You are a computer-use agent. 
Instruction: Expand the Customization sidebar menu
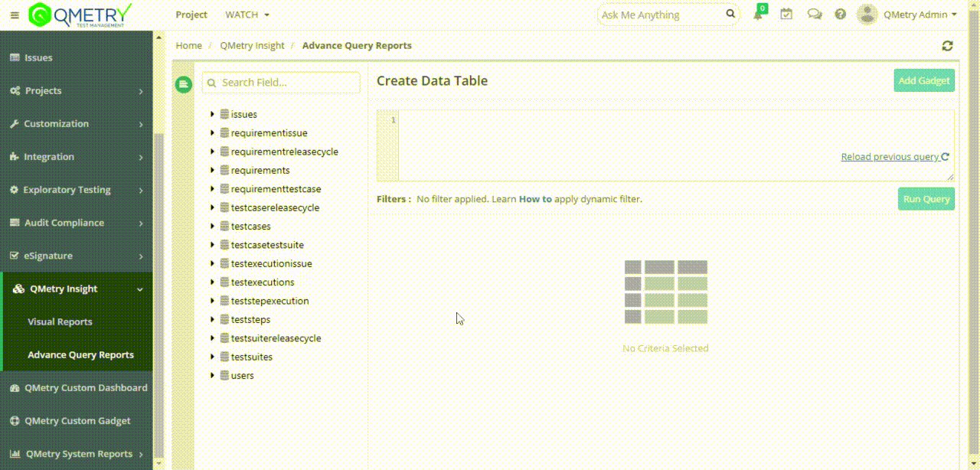[77, 123]
